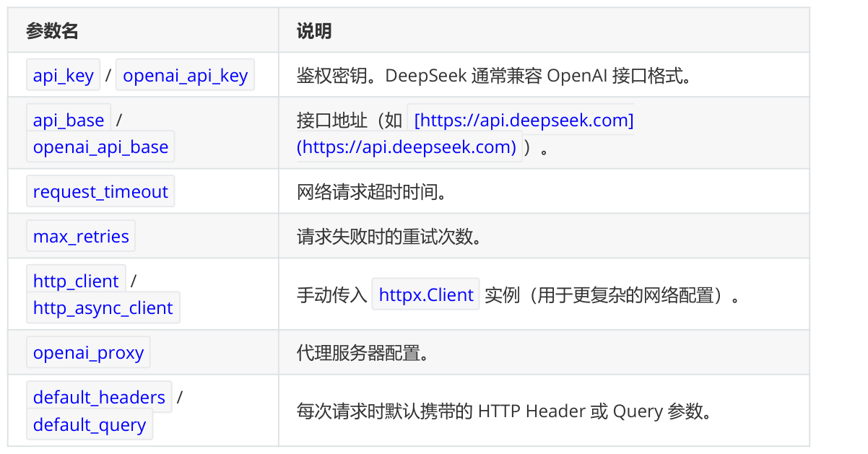The height and width of the screenshot is (454, 868).
Task: Select the max_retries code label
Action: (x=81, y=237)
